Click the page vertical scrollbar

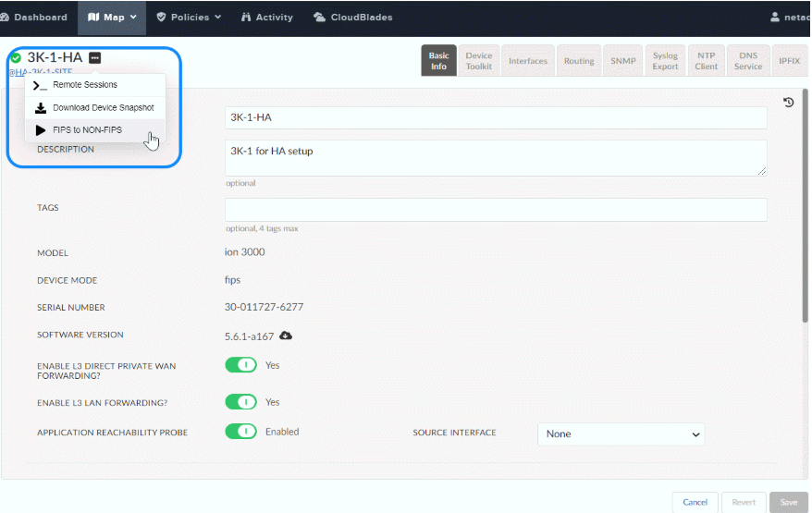point(806,231)
